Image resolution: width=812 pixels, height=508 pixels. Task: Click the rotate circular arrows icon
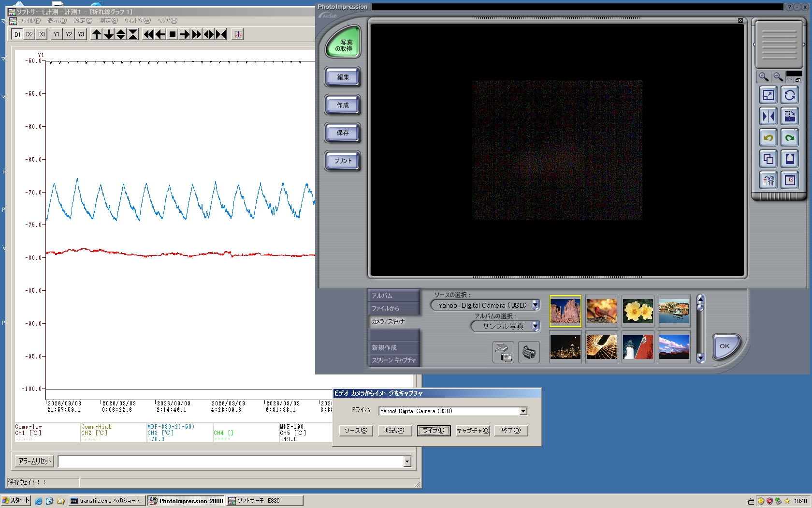coord(790,95)
